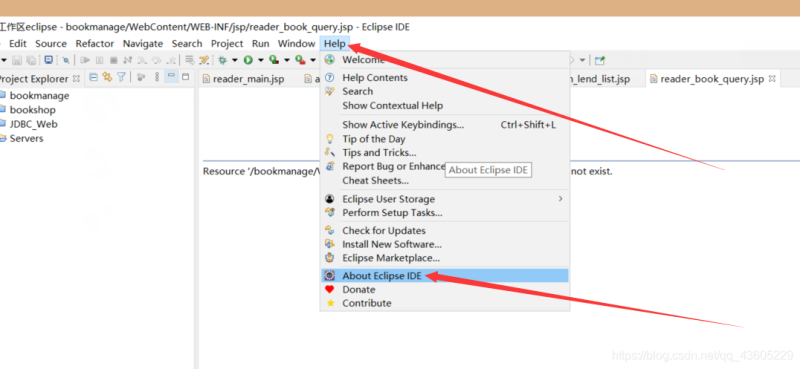800x369 pixels.
Task: Open the Navigate menu
Action: tap(143, 44)
